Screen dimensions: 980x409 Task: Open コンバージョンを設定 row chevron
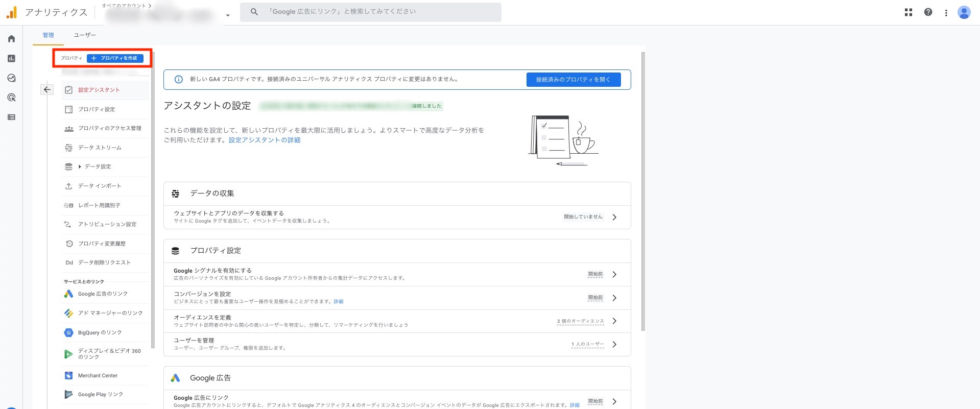[614, 298]
